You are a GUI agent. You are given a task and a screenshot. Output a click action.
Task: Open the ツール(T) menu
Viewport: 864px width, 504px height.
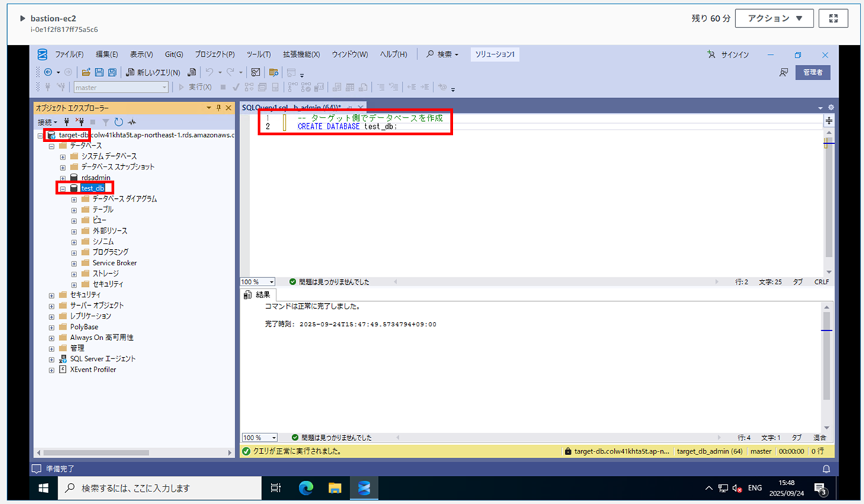(x=258, y=55)
